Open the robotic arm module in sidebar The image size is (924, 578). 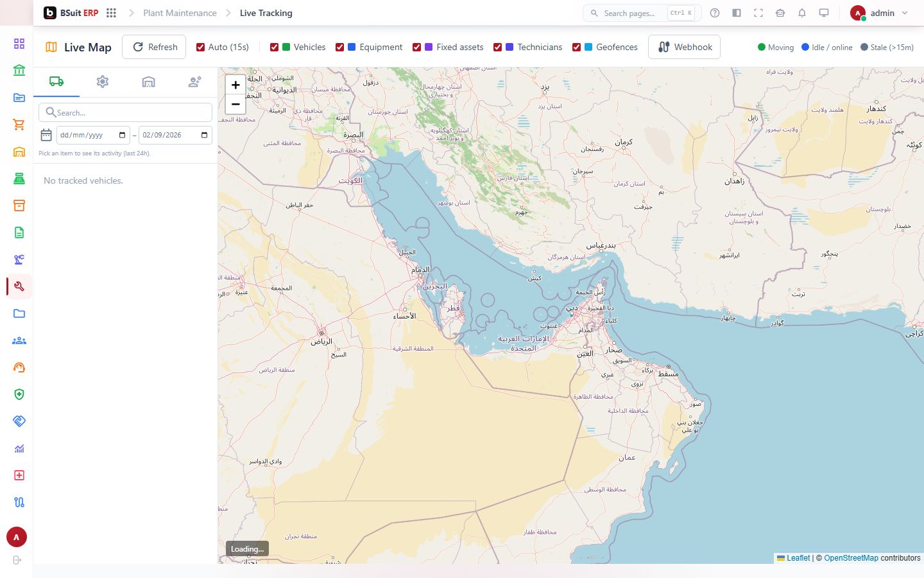click(x=19, y=259)
